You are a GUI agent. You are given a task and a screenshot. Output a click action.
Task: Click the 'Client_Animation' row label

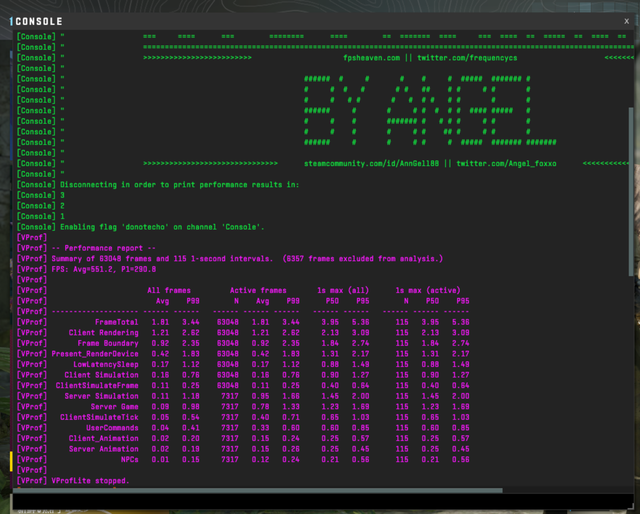tap(104, 439)
